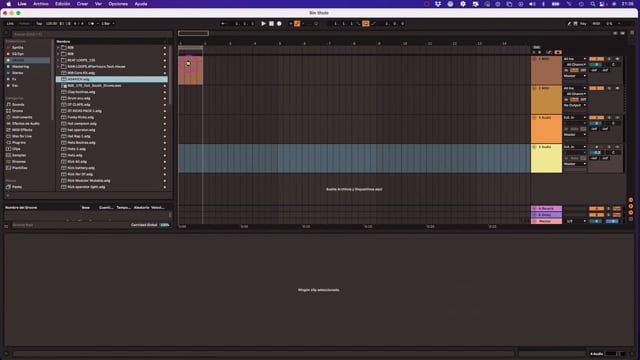Open macOS Control Center icon
This screenshot has width=640, height=360.
[603, 4]
